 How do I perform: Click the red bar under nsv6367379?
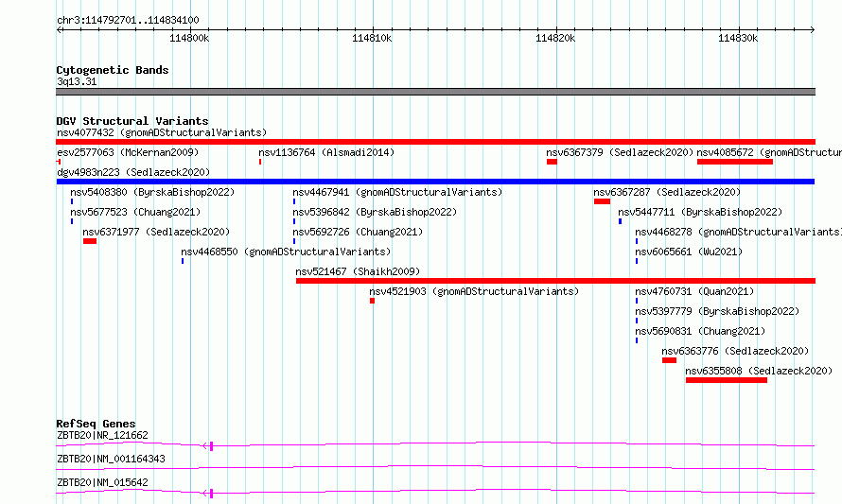click(x=552, y=162)
